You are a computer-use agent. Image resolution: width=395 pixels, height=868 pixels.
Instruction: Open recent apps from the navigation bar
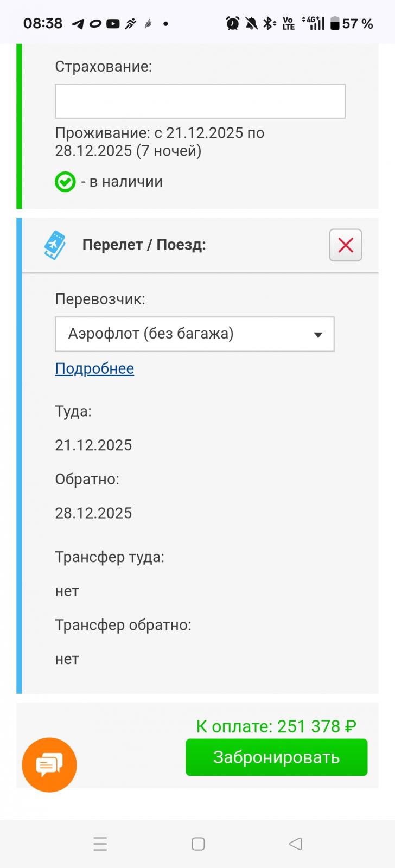[100, 844]
